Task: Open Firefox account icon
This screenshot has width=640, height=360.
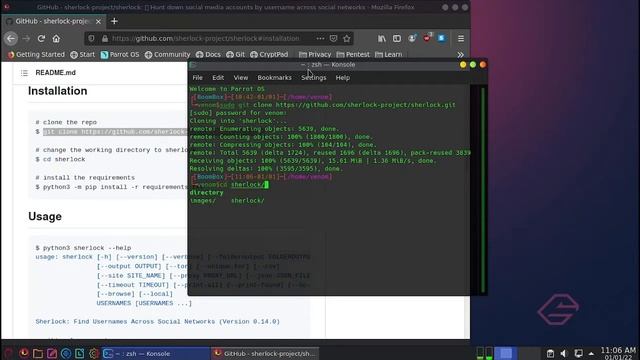Action: (x=412, y=38)
